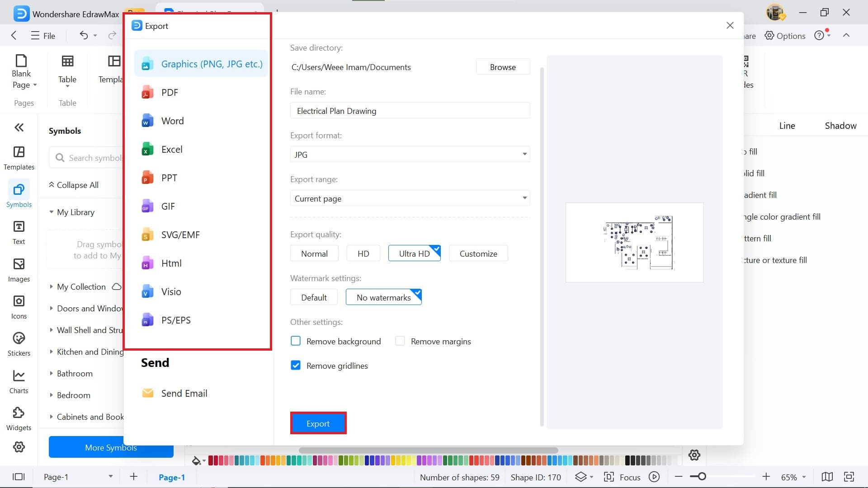Click the blue Export button
The width and height of the screenshot is (868, 488).
point(318,423)
